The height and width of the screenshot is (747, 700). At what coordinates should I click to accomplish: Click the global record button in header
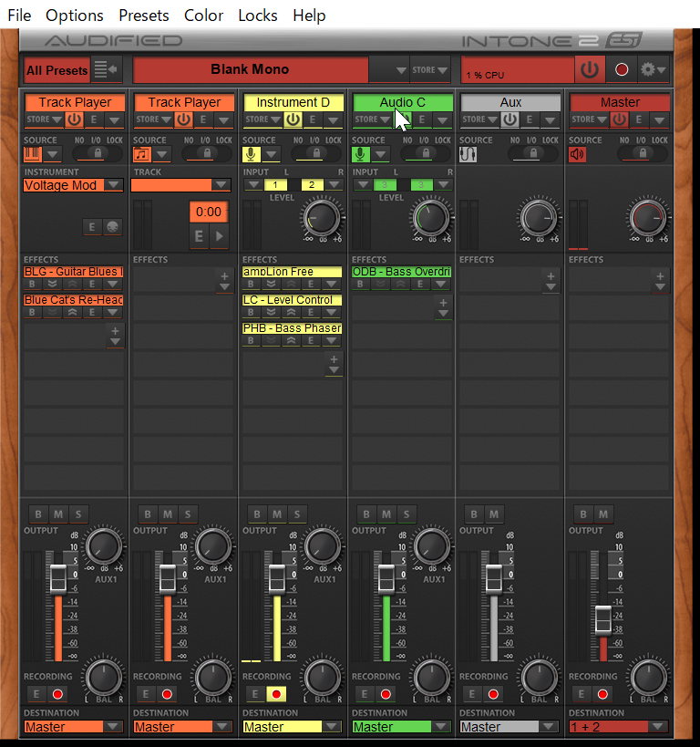622,70
